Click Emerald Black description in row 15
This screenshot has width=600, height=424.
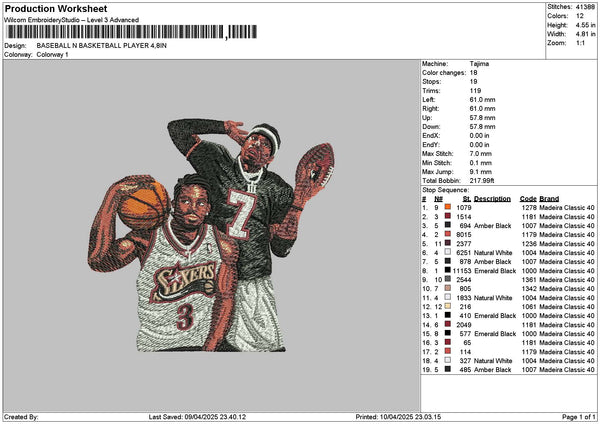click(495, 334)
